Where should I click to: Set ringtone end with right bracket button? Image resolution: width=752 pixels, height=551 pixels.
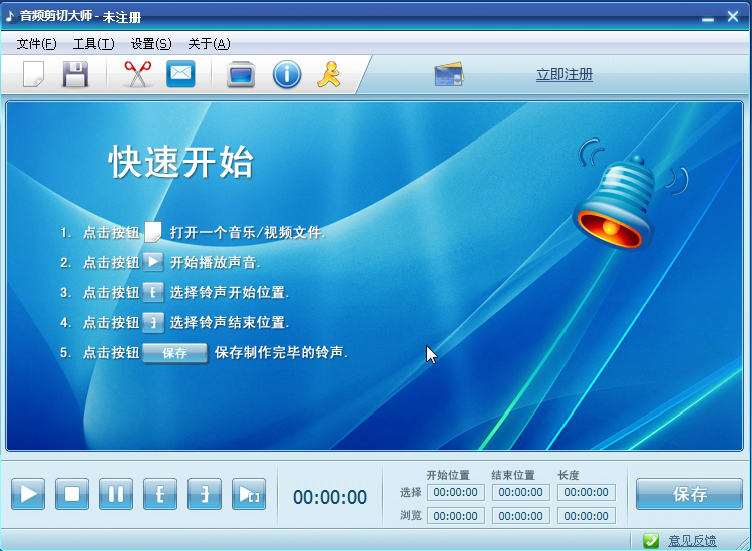[205, 493]
